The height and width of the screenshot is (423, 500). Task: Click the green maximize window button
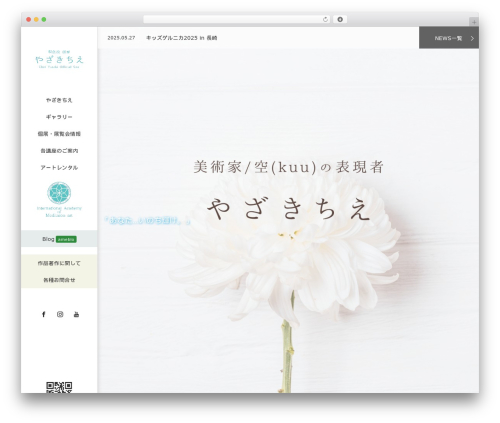44,20
